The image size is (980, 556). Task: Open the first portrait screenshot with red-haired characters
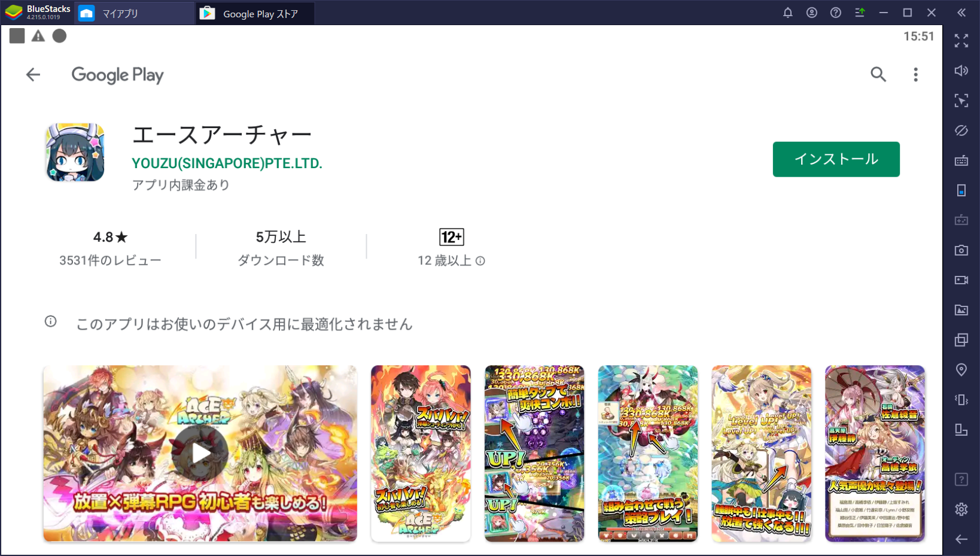tap(421, 454)
